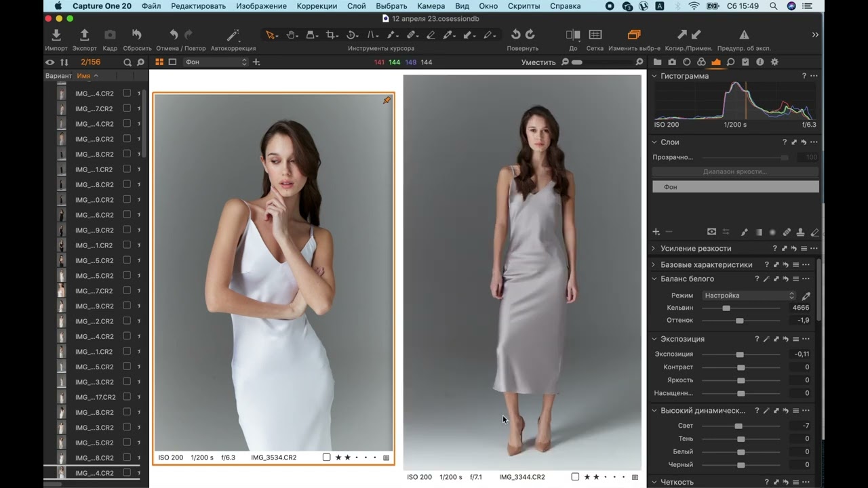
Task: Tick the checkbox under image IMG_3534.CR2
Action: pyautogui.click(x=326, y=457)
